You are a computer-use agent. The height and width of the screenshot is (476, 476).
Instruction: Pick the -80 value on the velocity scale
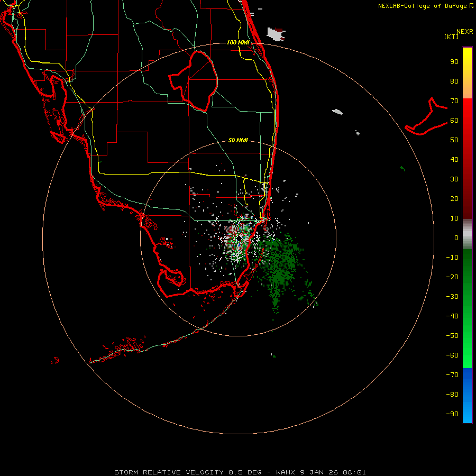coord(452,395)
